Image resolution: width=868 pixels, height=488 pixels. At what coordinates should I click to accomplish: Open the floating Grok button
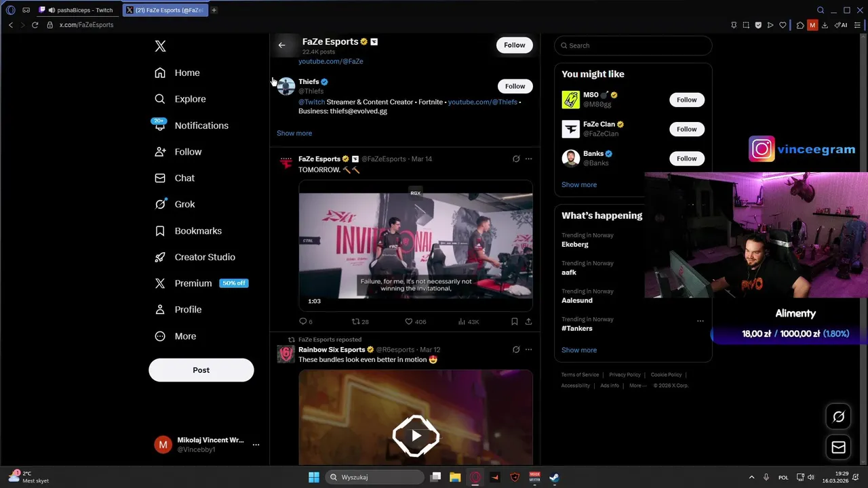[839, 417]
